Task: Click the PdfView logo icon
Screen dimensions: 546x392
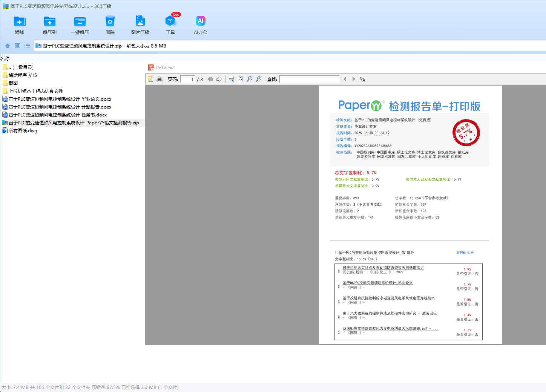Action: [151, 67]
